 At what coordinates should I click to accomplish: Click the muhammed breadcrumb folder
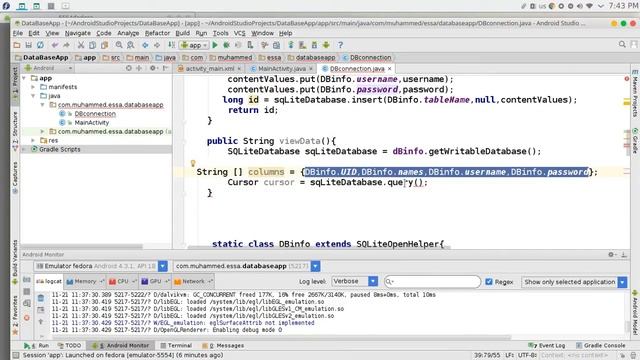(x=231, y=58)
